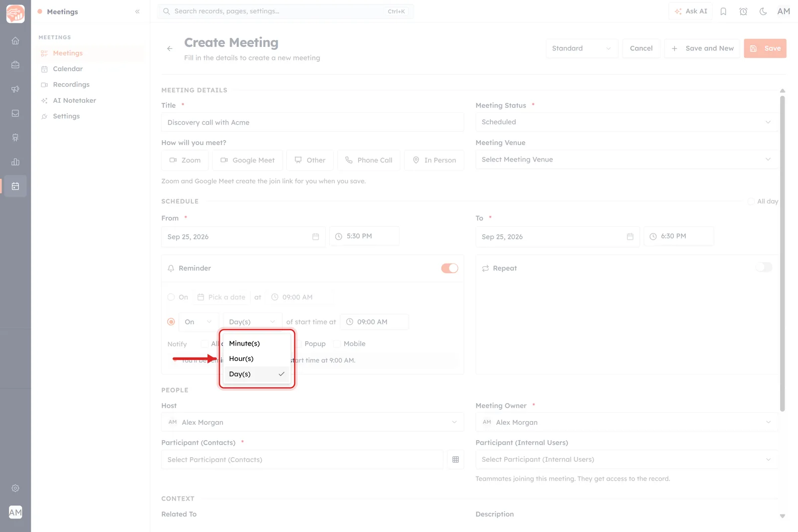Open Home from the left rail
The width and height of the screenshot is (798, 532).
pos(15,41)
